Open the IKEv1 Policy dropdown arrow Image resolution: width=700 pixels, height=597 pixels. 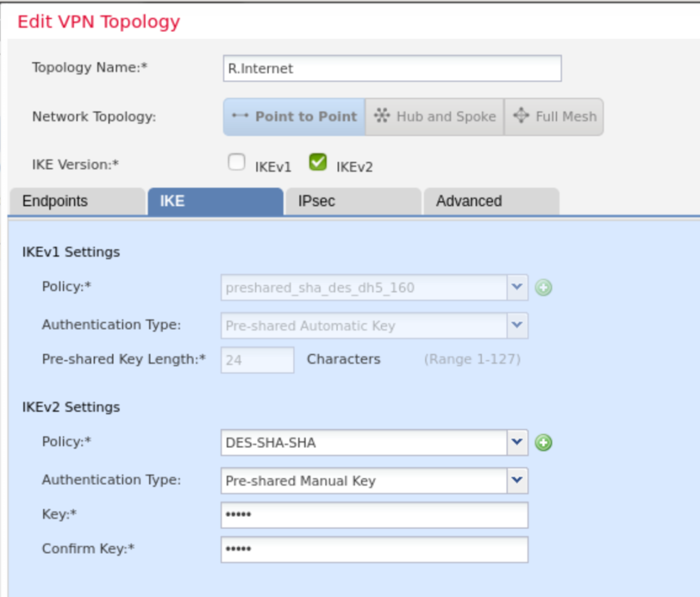(517, 288)
